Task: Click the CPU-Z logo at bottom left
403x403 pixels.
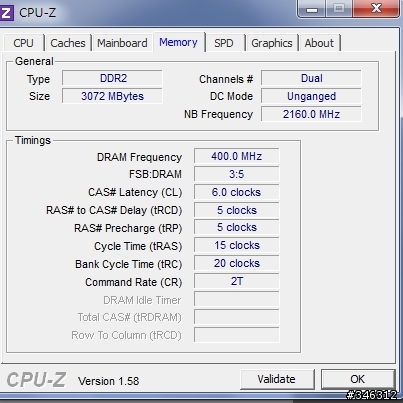Action: click(36, 380)
